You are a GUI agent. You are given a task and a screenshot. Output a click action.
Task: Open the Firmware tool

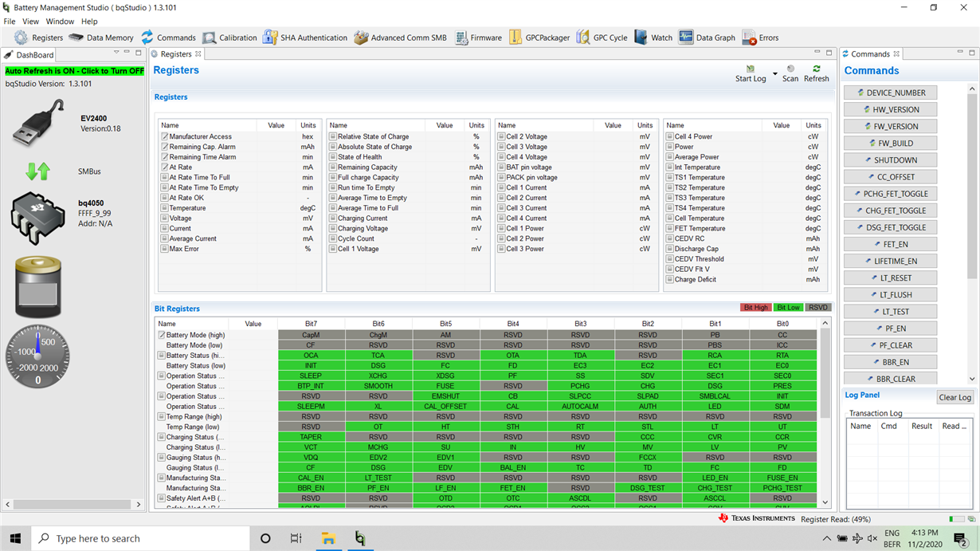coord(478,37)
